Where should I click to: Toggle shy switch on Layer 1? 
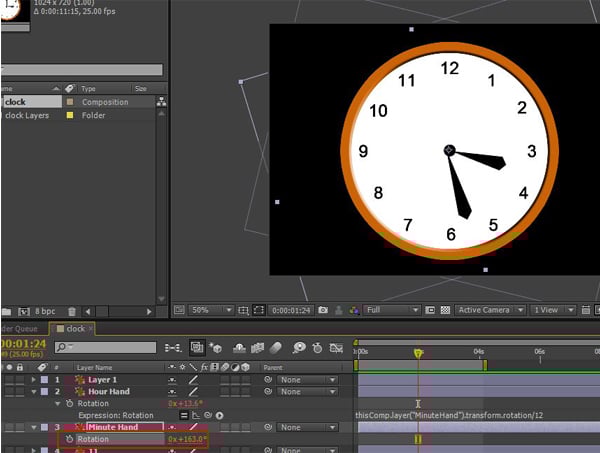click(174, 380)
